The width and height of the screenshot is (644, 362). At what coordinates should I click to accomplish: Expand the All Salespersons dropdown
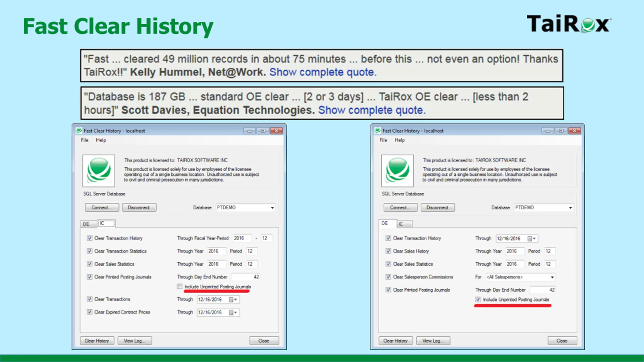(x=552, y=277)
